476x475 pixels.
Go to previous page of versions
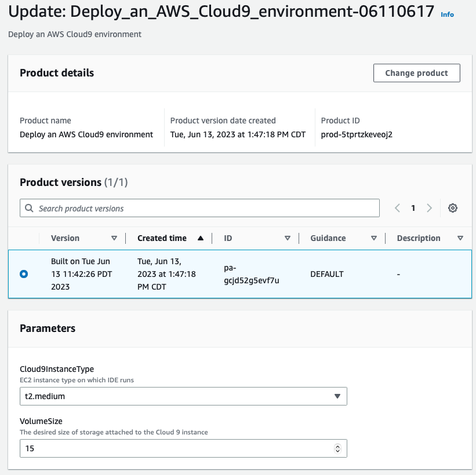(x=397, y=208)
